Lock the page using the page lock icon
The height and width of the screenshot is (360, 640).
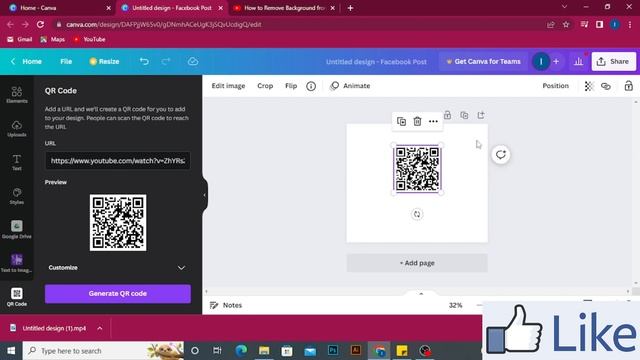tap(448, 115)
